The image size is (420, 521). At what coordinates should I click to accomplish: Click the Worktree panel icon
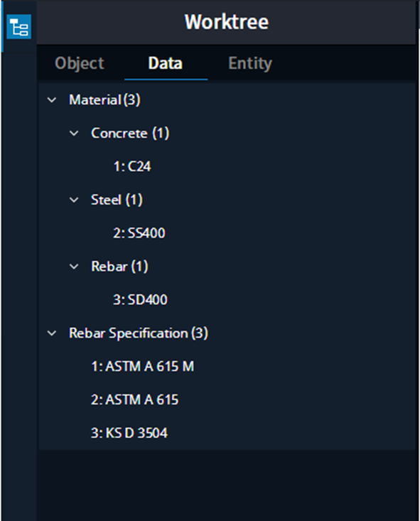coord(19,26)
